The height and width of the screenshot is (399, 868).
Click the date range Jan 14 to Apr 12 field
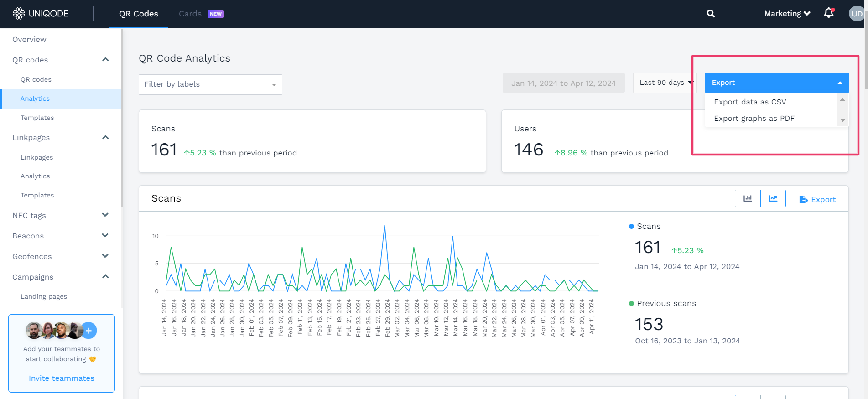pos(564,83)
